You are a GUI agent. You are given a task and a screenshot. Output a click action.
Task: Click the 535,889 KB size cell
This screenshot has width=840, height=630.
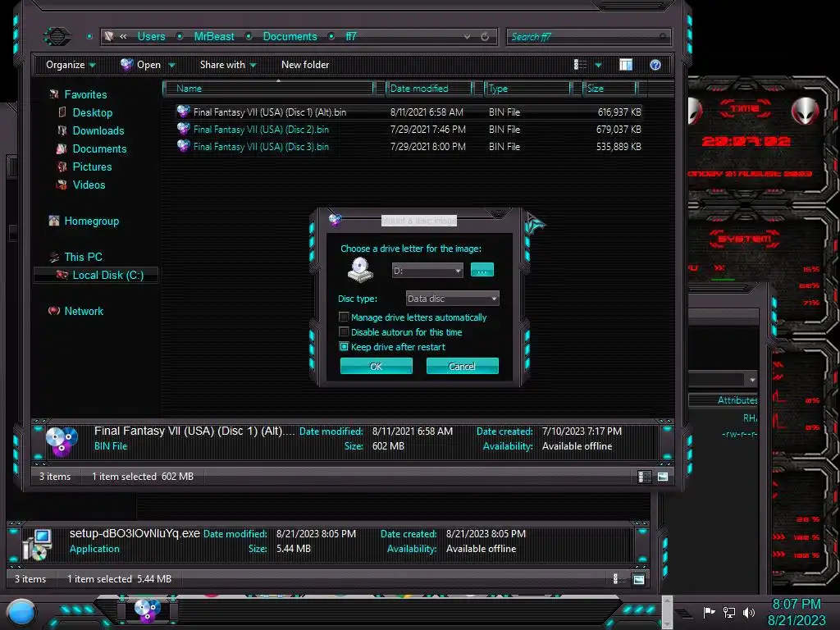tap(619, 146)
